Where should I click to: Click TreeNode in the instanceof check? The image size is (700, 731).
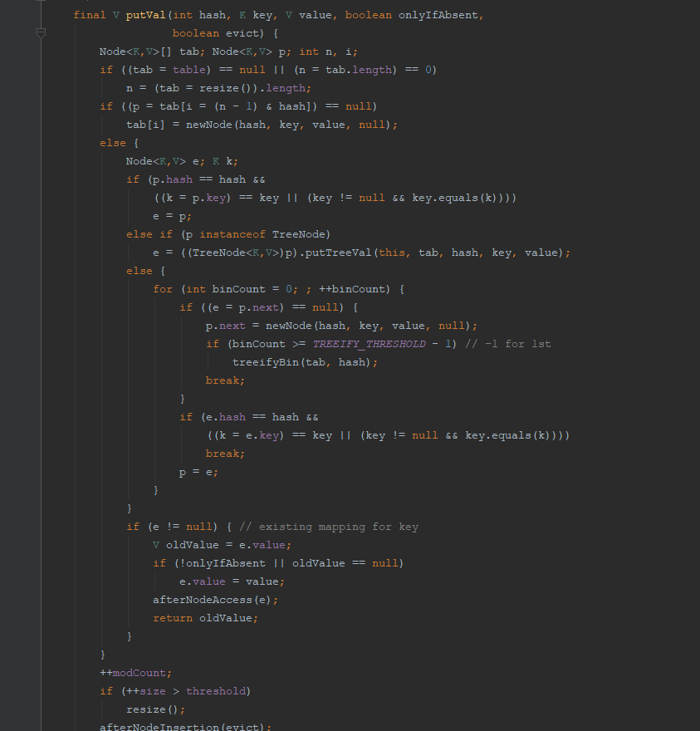(299, 234)
